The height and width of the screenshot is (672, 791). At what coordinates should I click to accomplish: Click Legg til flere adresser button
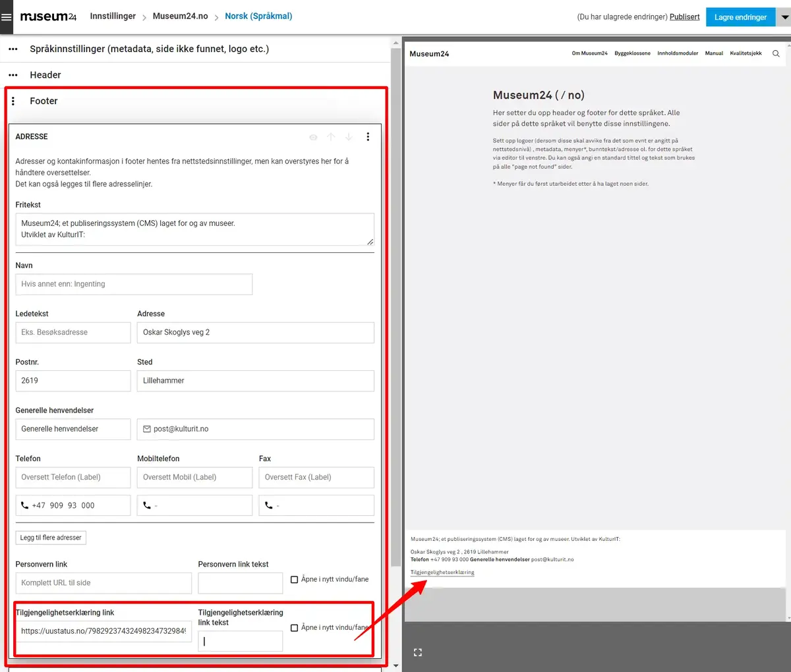51,538
